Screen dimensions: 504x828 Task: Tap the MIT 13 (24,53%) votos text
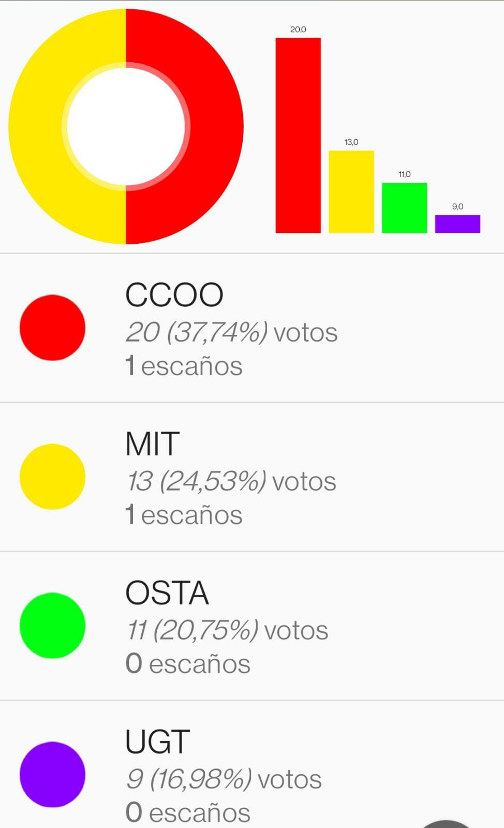point(231,481)
